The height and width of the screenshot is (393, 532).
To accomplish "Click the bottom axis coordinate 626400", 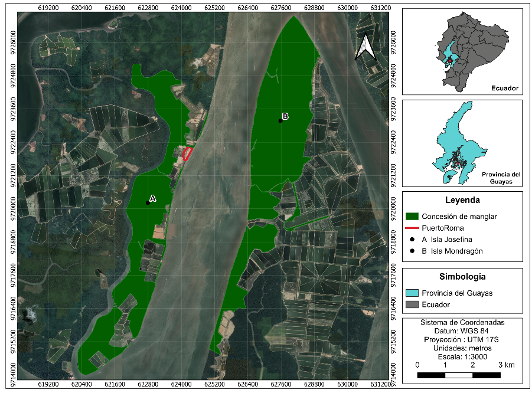I will coord(247,384).
